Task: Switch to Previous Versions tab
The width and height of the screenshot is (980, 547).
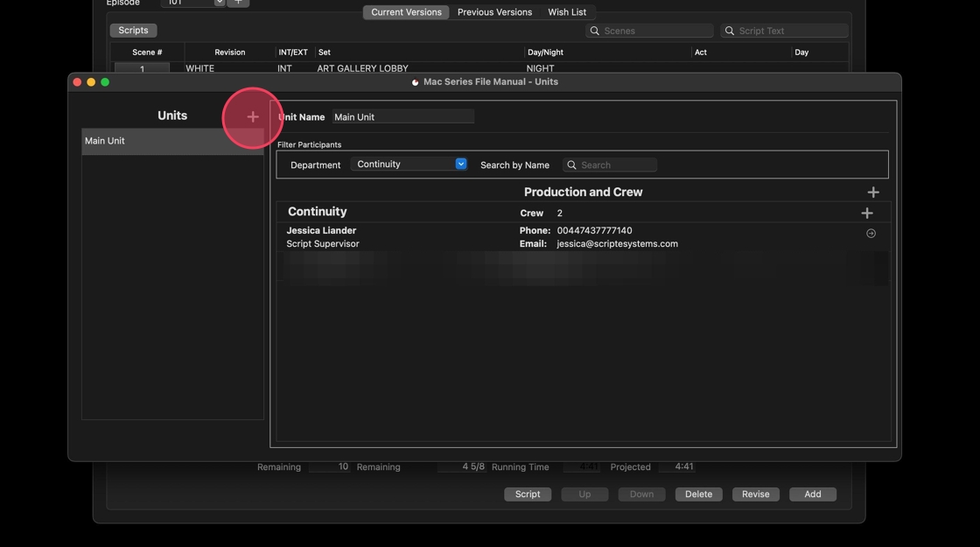Action: (x=494, y=12)
